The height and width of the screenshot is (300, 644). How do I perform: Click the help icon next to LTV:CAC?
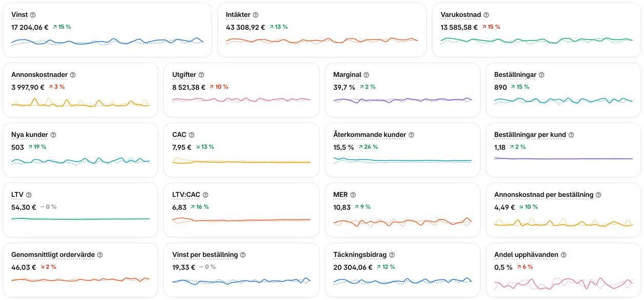pyautogui.click(x=205, y=195)
